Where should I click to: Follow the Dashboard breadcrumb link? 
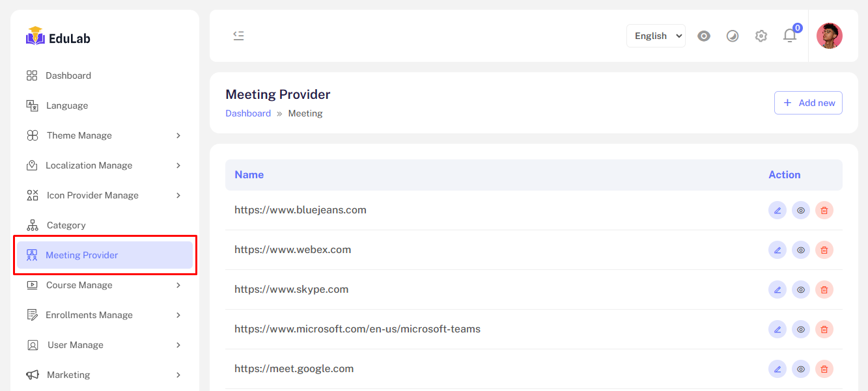(x=248, y=113)
